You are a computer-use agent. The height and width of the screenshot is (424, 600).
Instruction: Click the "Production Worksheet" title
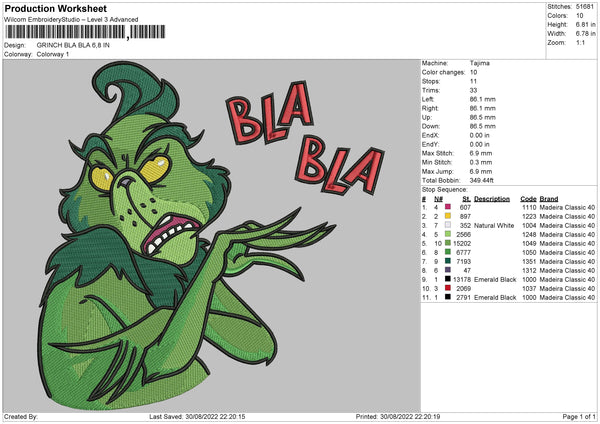point(55,8)
